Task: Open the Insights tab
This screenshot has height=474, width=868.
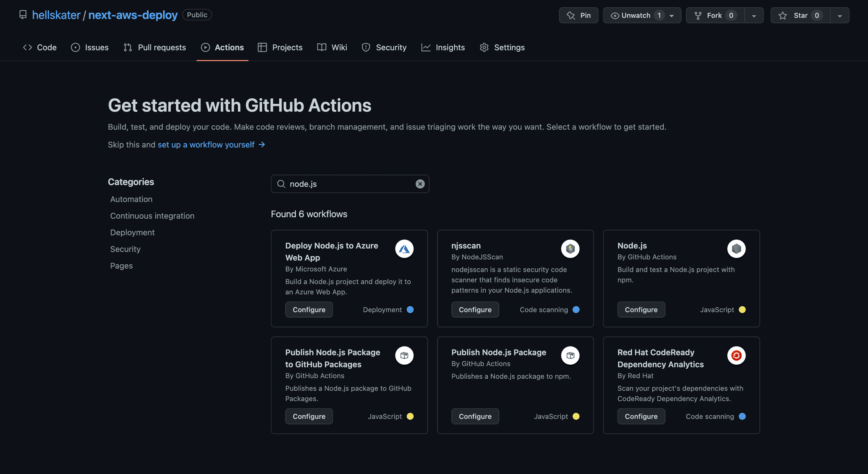Action: point(442,47)
